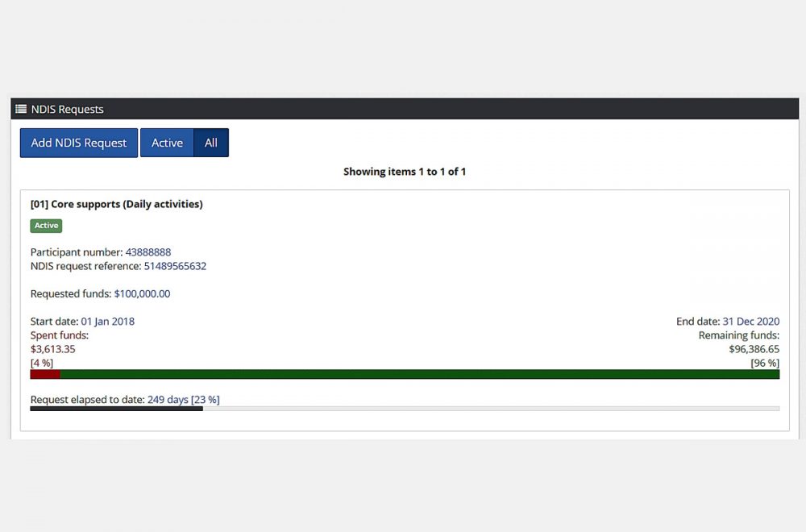The width and height of the screenshot is (806, 532).
Task: Click the remaining funds value $96,386.65
Action: [x=754, y=350]
